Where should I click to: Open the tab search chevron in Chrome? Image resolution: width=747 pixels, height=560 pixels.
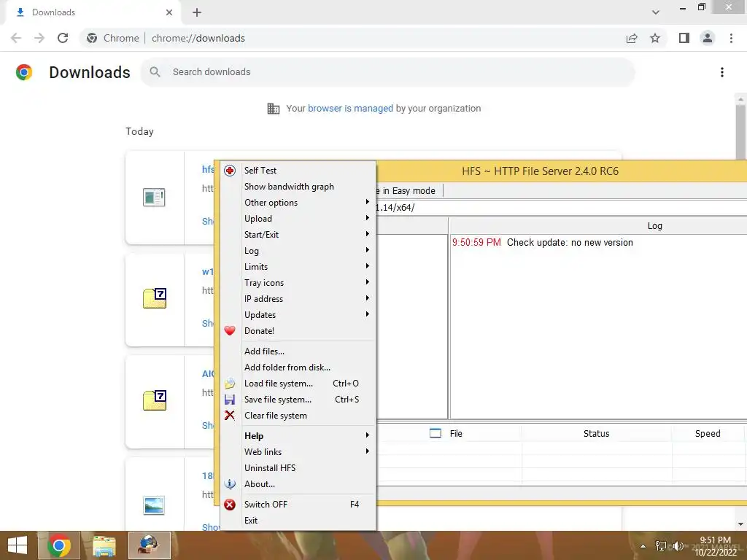coord(656,12)
